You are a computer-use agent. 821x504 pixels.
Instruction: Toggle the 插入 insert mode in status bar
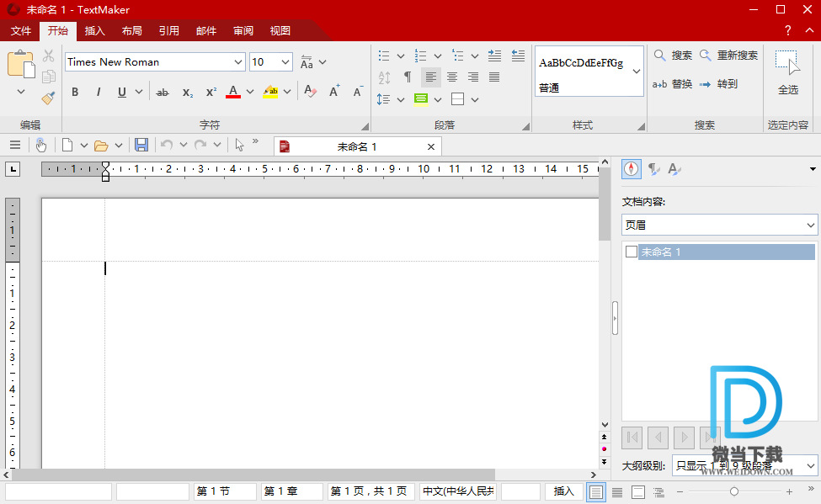(564, 491)
